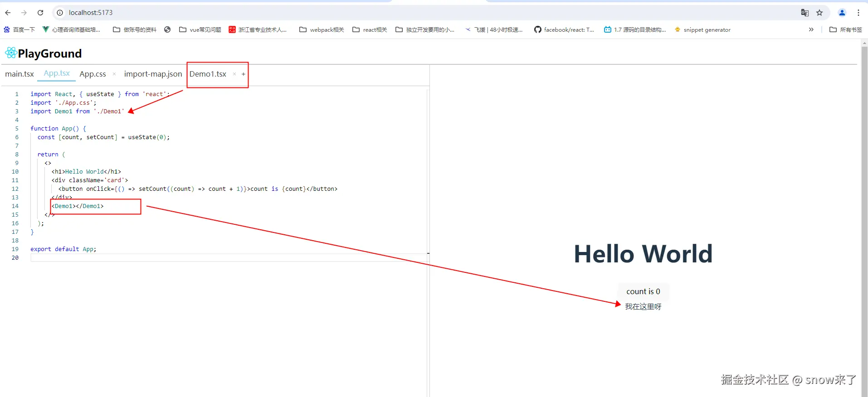
Task: Open the react相关 bookmark folder
Action: click(x=370, y=29)
